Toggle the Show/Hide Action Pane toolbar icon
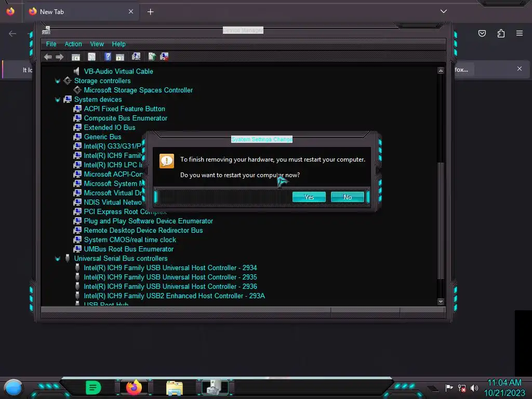 coord(120,57)
